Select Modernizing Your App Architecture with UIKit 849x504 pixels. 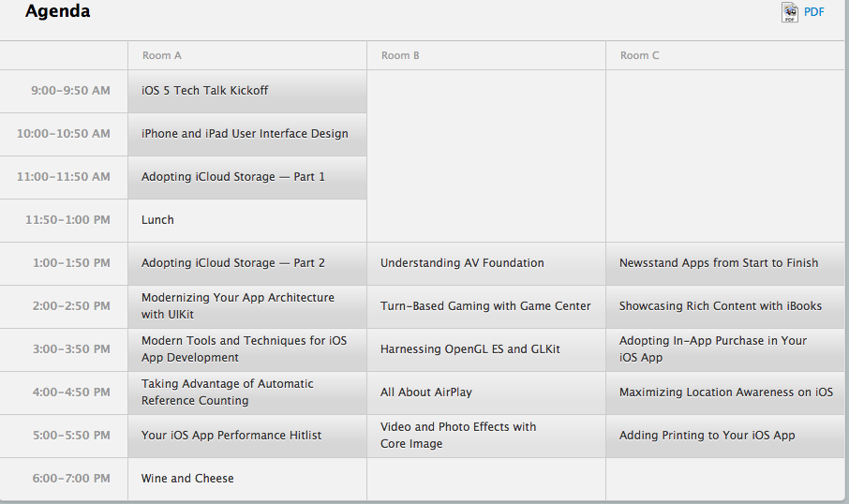[x=247, y=306]
